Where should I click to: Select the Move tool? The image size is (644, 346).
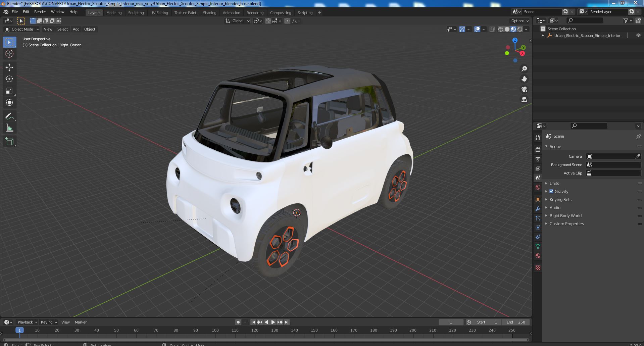click(9, 67)
